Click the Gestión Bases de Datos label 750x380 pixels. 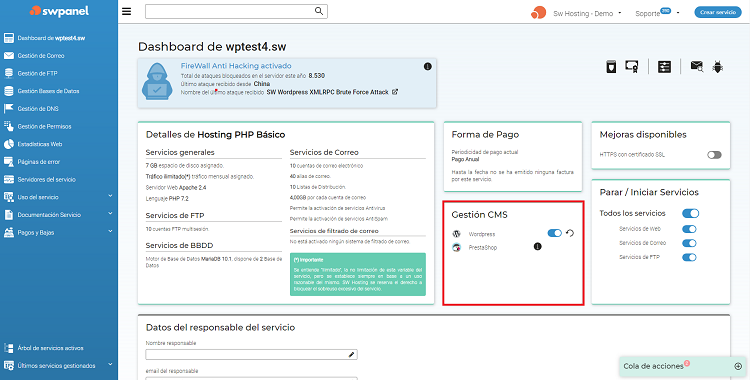coord(48,91)
